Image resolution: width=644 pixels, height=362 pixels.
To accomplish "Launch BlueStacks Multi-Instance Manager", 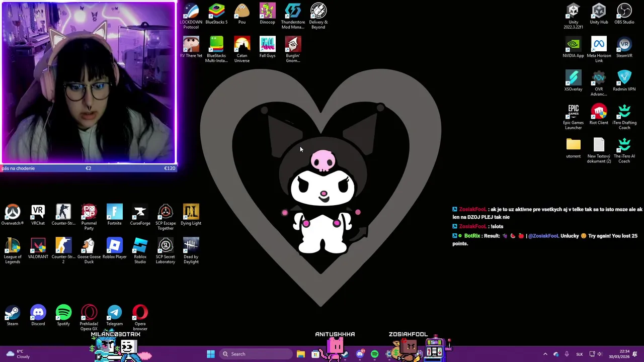I will 216,50.
